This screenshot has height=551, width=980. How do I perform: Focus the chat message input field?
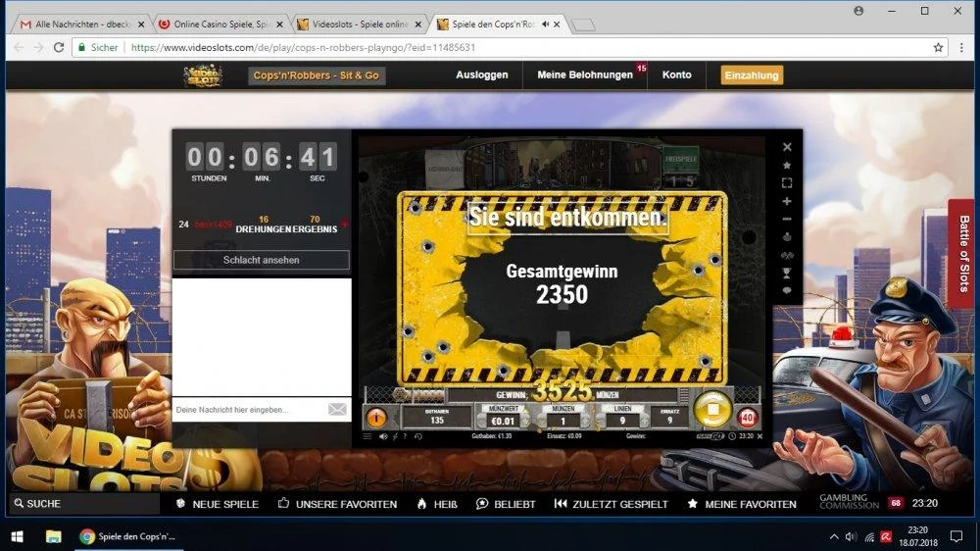click(x=249, y=410)
